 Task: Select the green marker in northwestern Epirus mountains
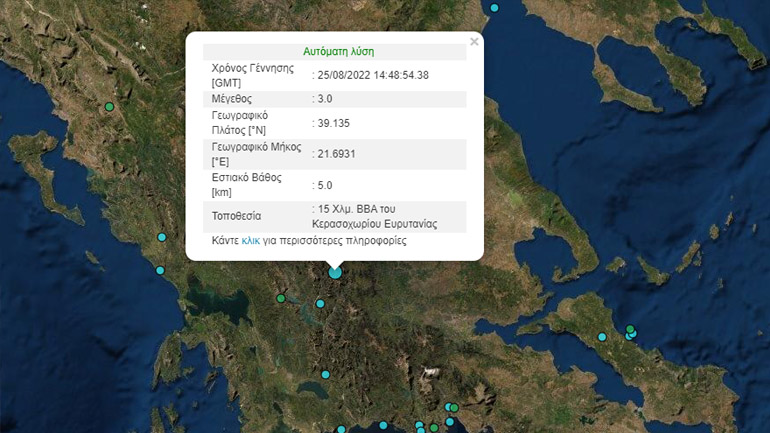tap(110, 107)
